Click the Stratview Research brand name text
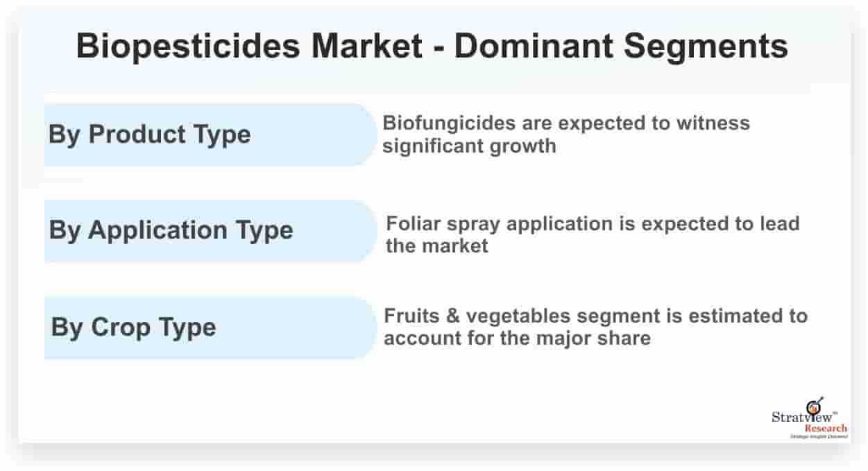This screenshot has height=471, width=868. pos(809,423)
